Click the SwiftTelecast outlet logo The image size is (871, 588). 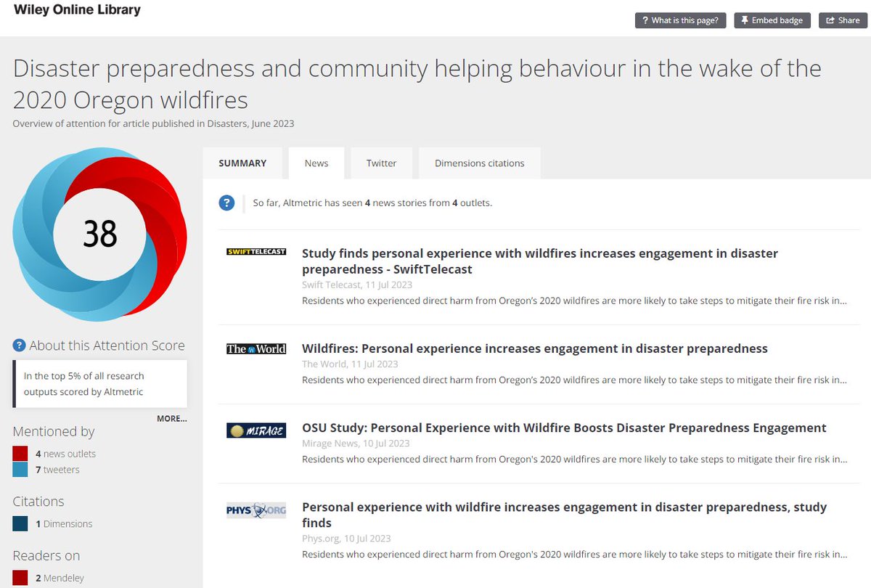tap(256, 252)
